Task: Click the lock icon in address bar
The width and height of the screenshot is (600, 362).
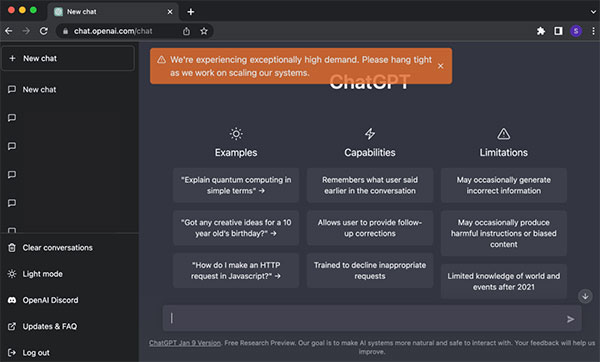Action: click(x=65, y=31)
